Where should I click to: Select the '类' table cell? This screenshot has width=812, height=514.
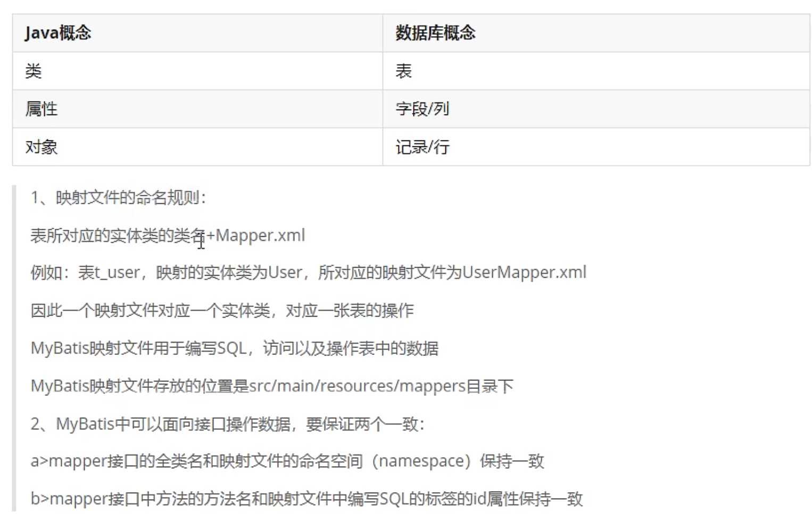pos(197,71)
